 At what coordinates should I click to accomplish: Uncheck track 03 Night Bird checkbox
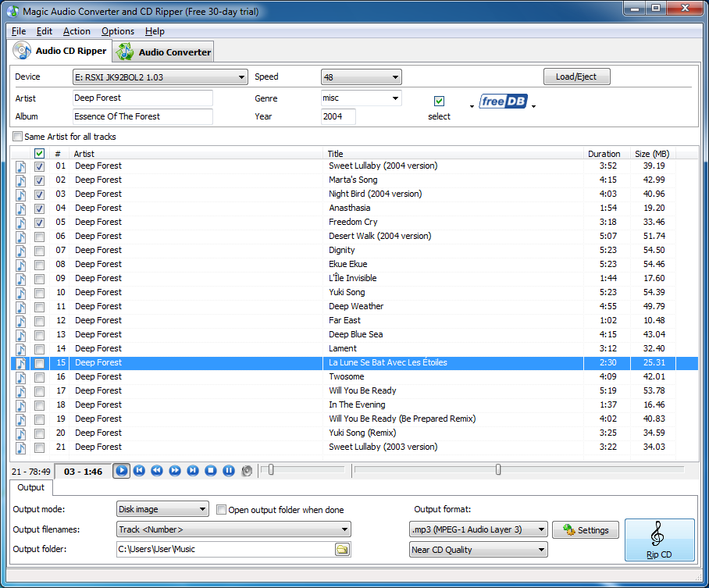[39, 194]
